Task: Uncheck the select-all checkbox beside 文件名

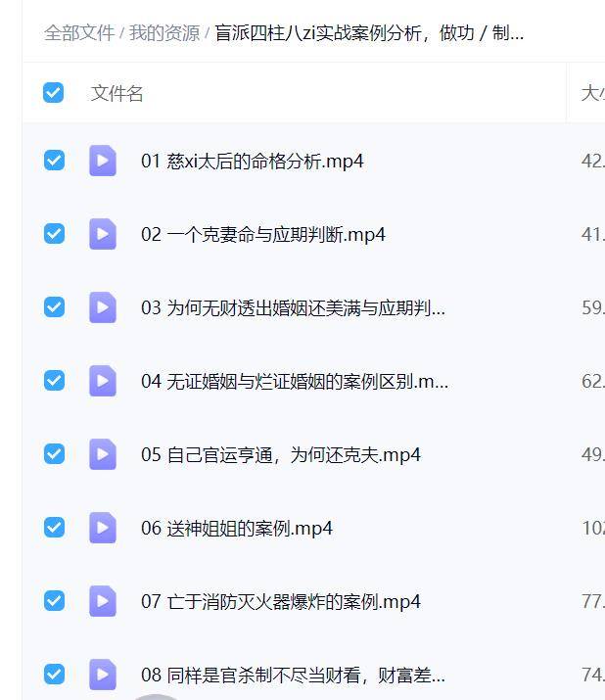Action: click(x=53, y=92)
